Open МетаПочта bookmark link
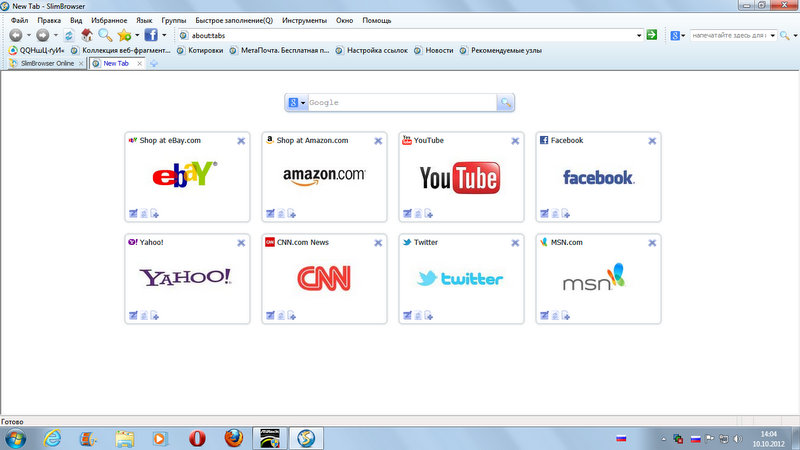 pos(280,51)
